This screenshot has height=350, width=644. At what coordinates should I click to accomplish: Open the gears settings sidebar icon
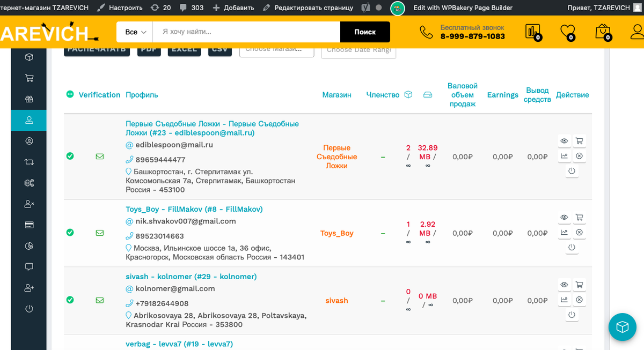click(x=29, y=183)
